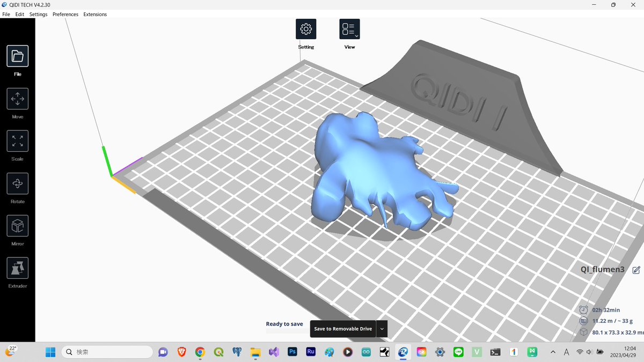Select the Move tool
644x362 pixels.
click(x=18, y=99)
